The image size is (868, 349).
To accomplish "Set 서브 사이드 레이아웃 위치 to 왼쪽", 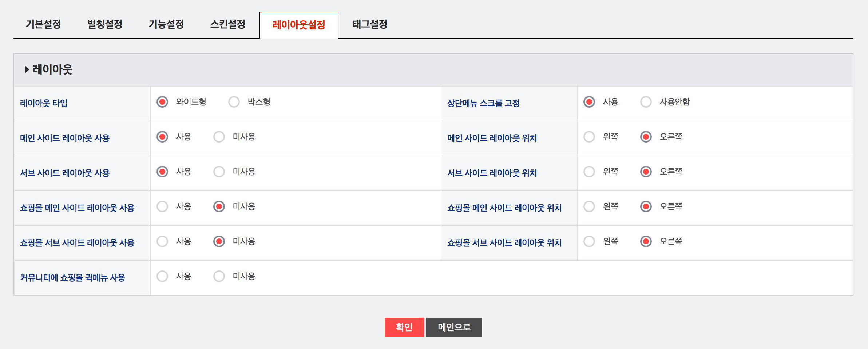I will click(x=589, y=172).
